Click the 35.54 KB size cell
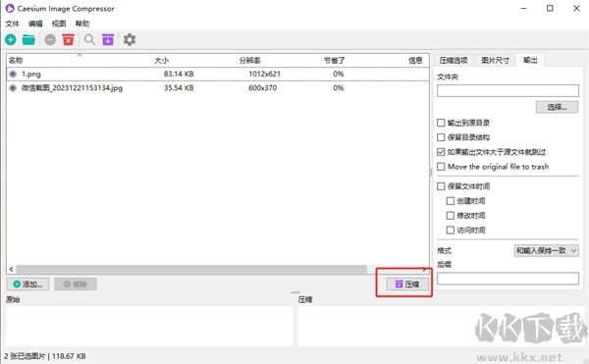The height and width of the screenshot is (364, 589). (179, 87)
